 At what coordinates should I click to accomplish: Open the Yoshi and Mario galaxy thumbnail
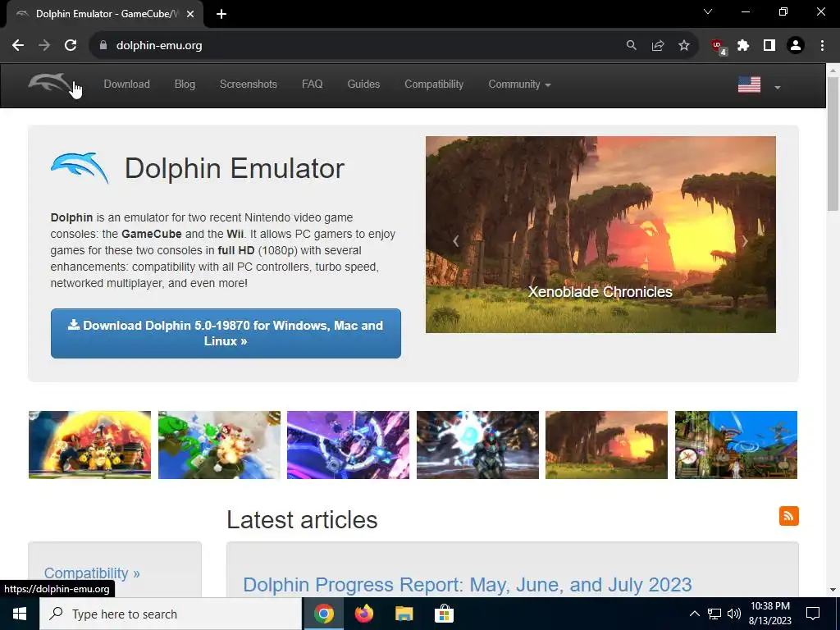pyautogui.click(x=219, y=445)
